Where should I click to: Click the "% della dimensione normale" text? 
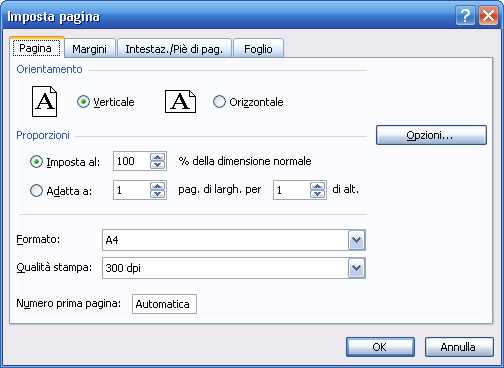tap(245, 161)
